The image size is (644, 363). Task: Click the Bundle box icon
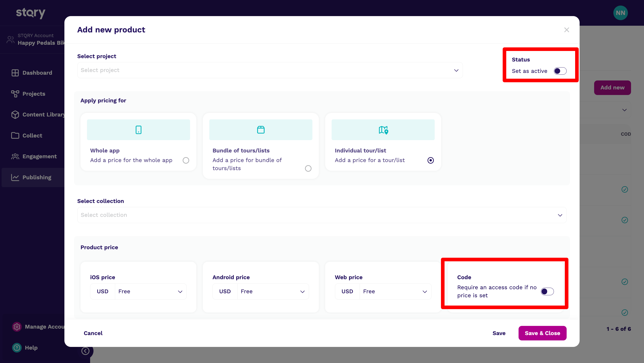(261, 130)
